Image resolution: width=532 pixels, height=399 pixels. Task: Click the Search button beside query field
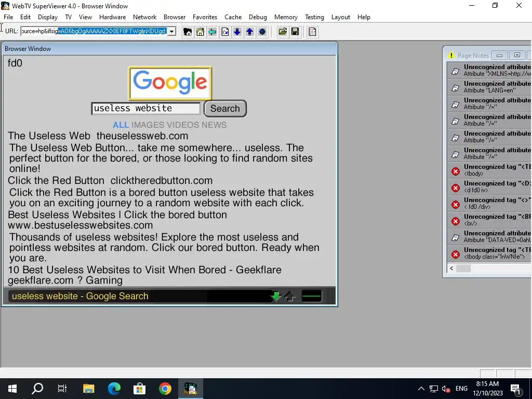pyautogui.click(x=225, y=109)
